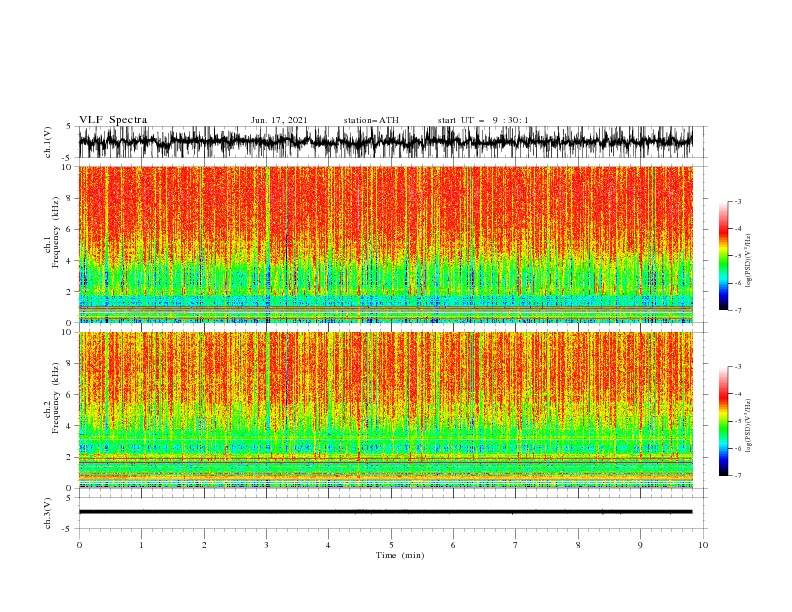Click the "6" kHz tick on ch.2 axis
Image resolution: width=792 pixels, height=612 pixels.
(x=70, y=395)
